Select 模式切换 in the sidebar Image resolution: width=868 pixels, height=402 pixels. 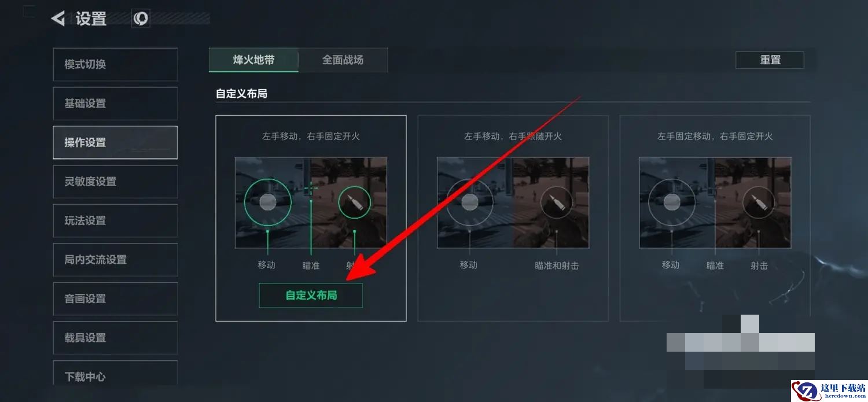[115, 64]
